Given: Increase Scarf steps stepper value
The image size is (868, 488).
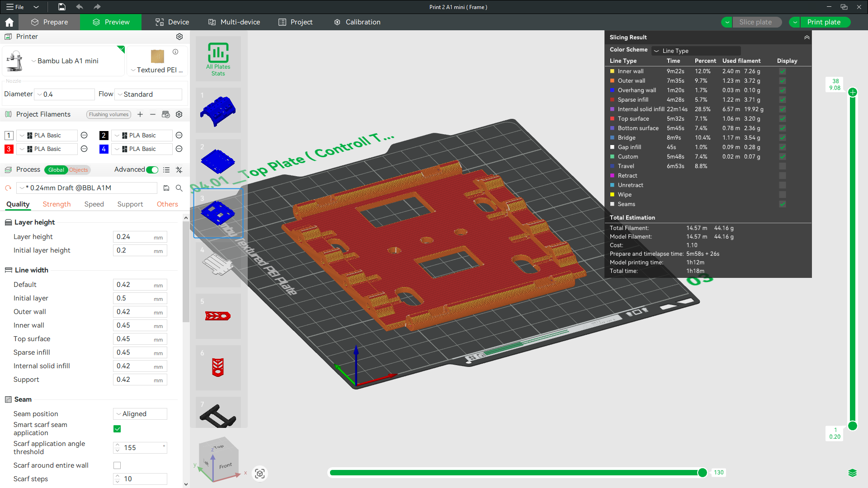Looking at the screenshot, I should pyautogui.click(x=118, y=476).
